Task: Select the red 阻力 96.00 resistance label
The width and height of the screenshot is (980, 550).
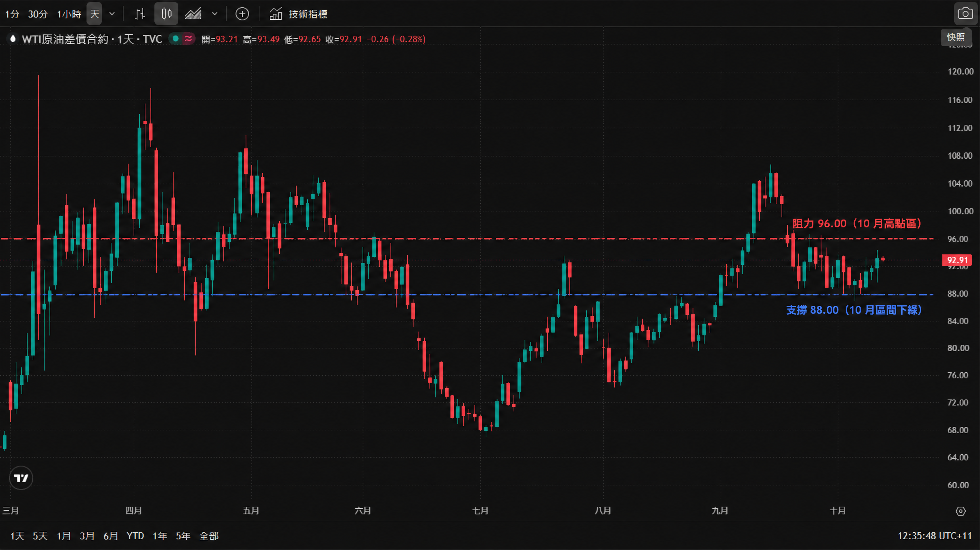Action: pyautogui.click(x=857, y=224)
